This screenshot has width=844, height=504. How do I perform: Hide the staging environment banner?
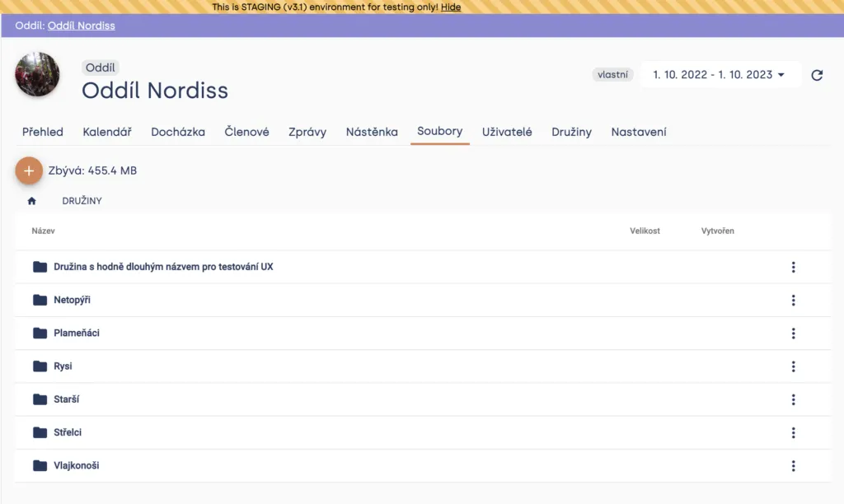click(x=451, y=7)
